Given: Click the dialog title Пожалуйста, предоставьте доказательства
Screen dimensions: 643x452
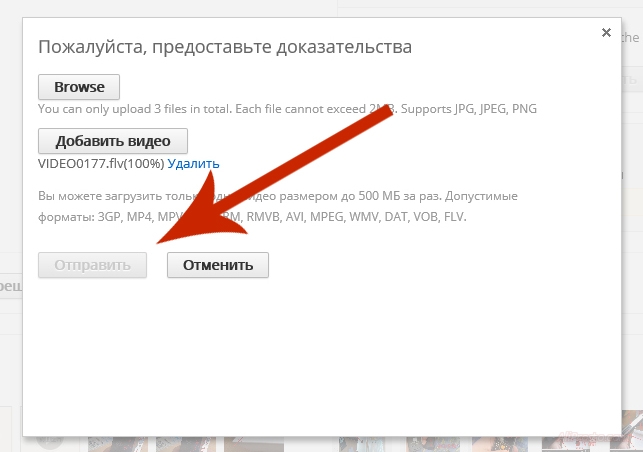Looking at the screenshot, I should tap(225, 46).
